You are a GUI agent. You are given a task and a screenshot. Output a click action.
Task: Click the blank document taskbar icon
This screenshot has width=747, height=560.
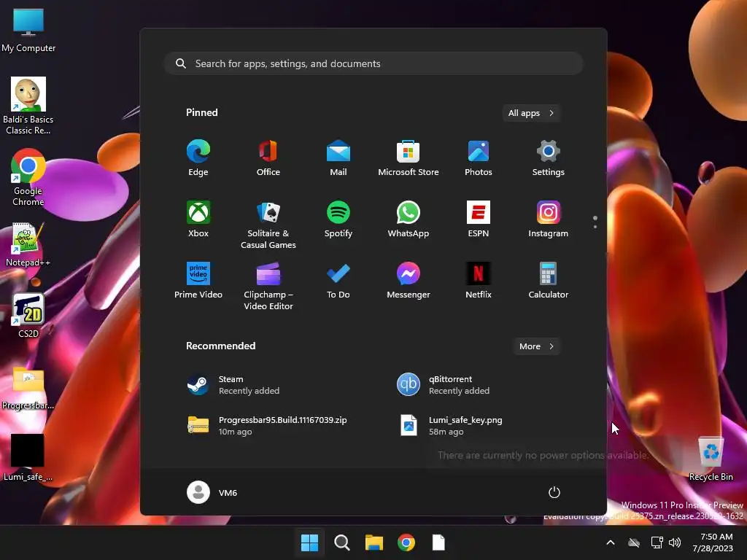pyautogui.click(x=438, y=542)
